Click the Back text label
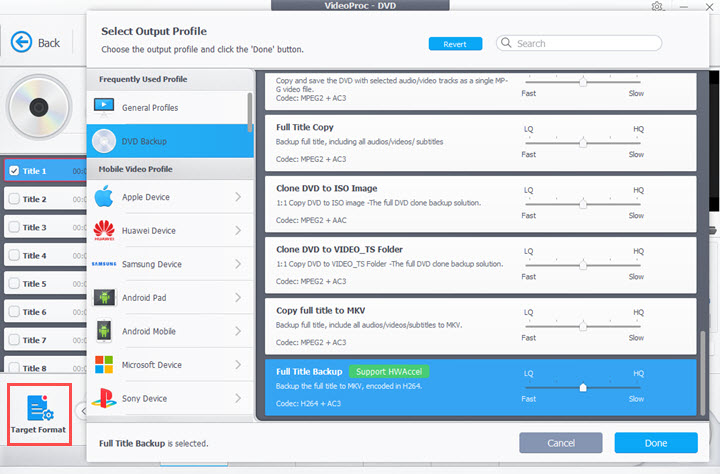Screen dimensions: 720x474 [x=49, y=43]
